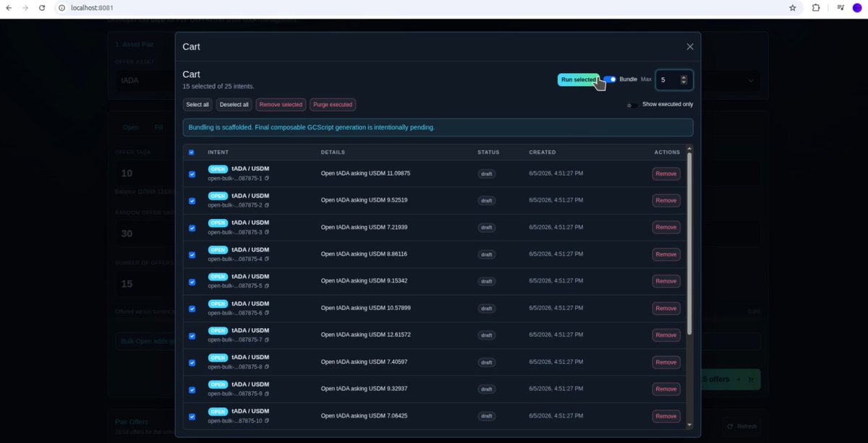Uncheck the intent asking USDM 9.52519

click(x=192, y=201)
